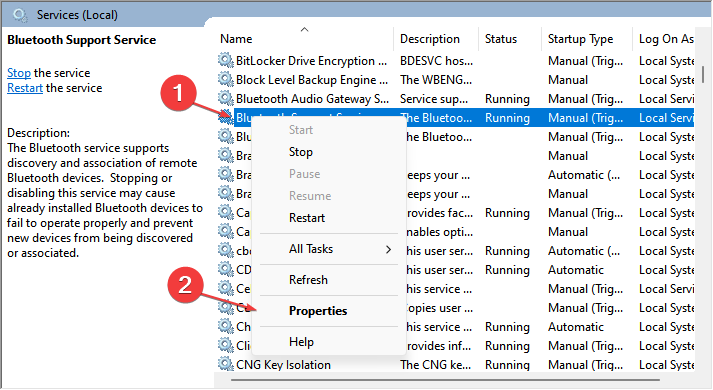Screen dimensions: 713x390
Task: Click the Services (Local) header icon
Action: [x=20, y=15]
